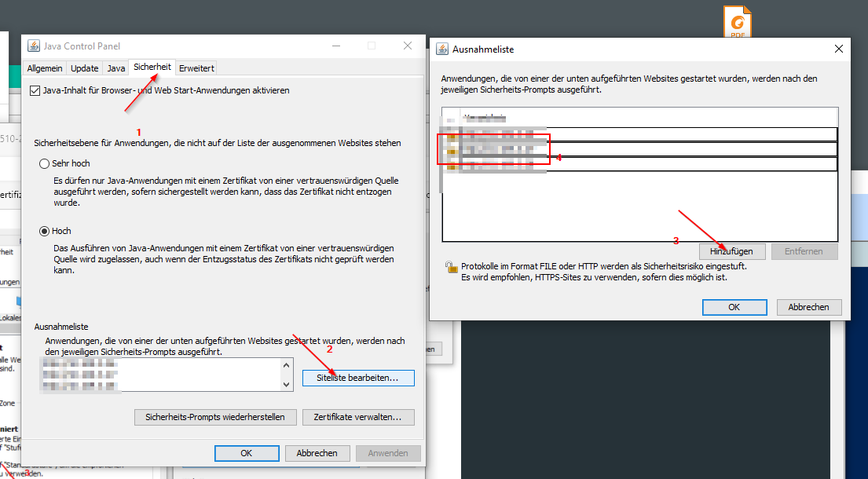Open the PDF file icon on desktop
868x479 pixels.
point(738,22)
